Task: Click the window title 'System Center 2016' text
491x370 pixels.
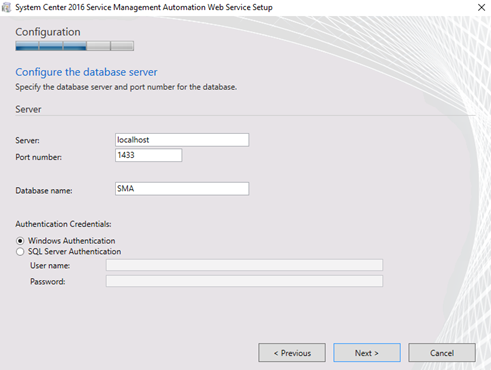Action: 144,7
